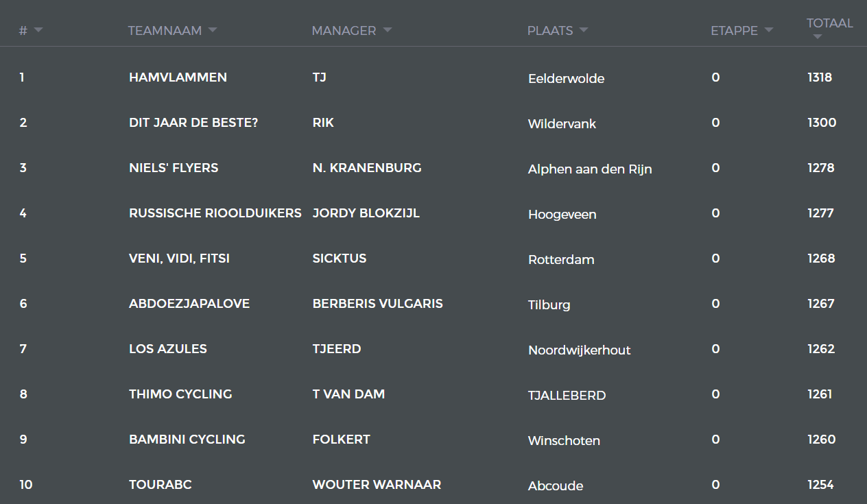The width and height of the screenshot is (867, 504).
Task: Open team LOS AZULES
Action: [x=168, y=349]
